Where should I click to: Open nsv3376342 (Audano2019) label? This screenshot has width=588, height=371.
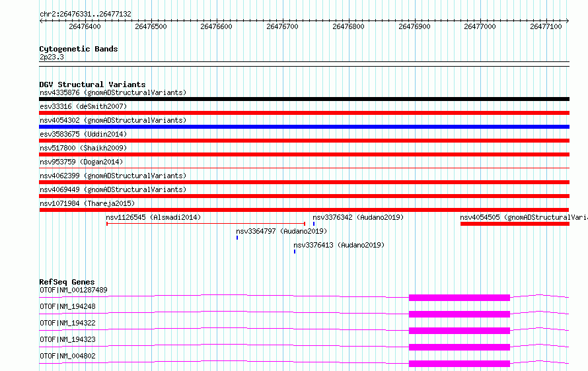(358, 217)
